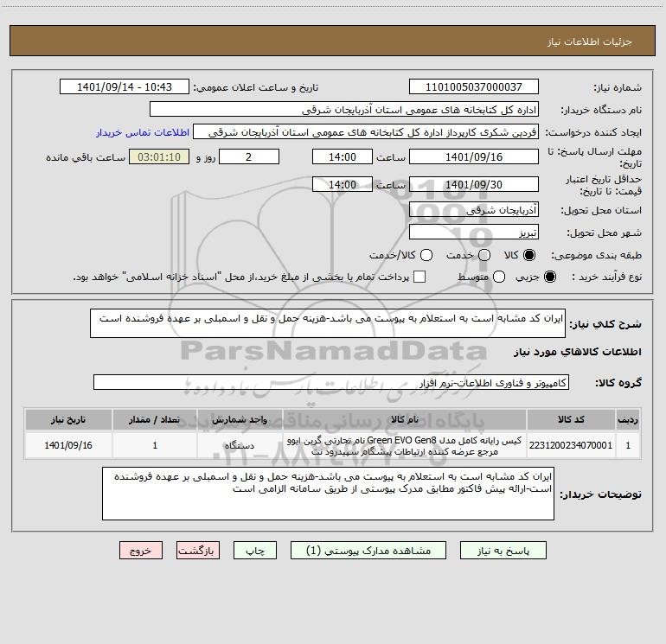This screenshot has height=644, width=666.
Task: Click the 'چاپ' print button
Action: [255, 551]
